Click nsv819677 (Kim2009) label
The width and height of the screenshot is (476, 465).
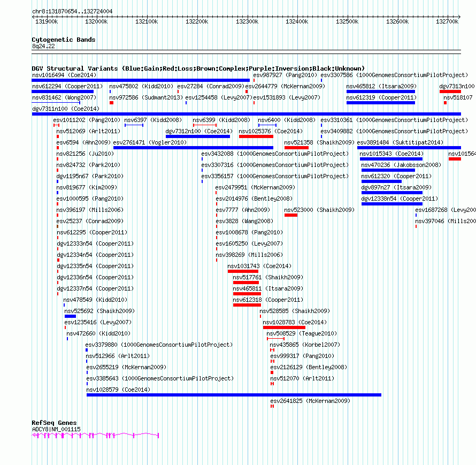[87, 187]
